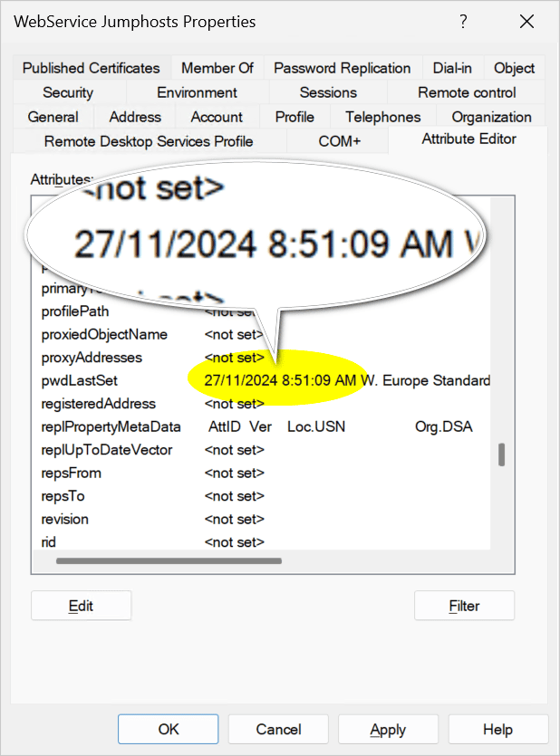Viewport: 560px width, 756px height.
Task: Select the Dial-in tab
Action: (452, 68)
